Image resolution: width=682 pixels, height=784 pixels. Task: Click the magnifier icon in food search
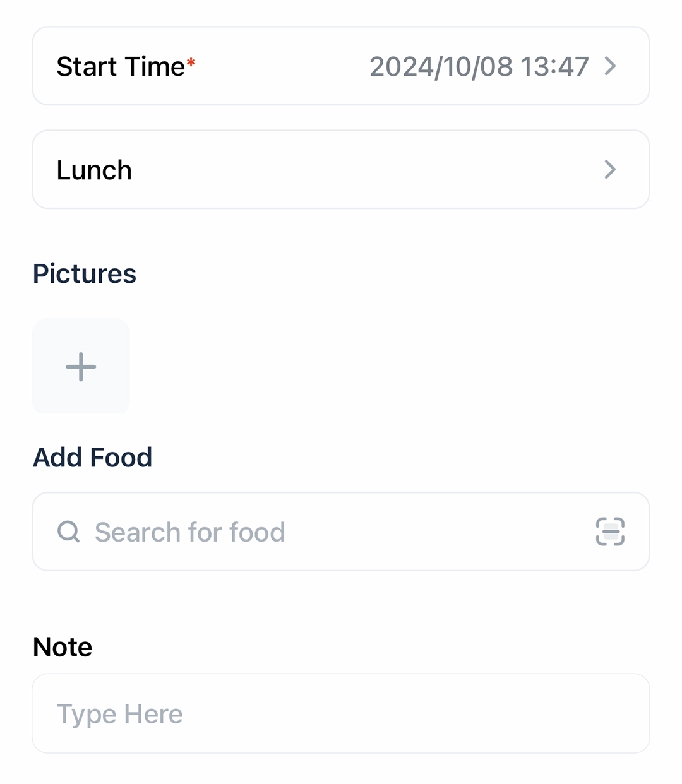(x=69, y=532)
